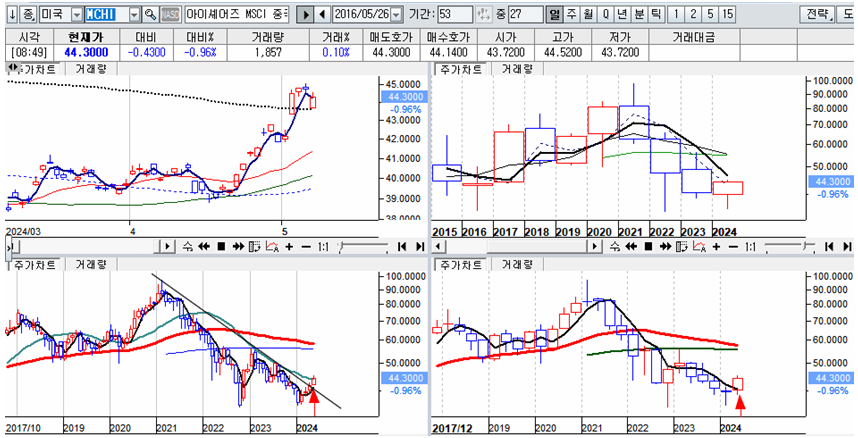Click top-left chart scrollbar right arrow
858x438 pixels.
167,246
